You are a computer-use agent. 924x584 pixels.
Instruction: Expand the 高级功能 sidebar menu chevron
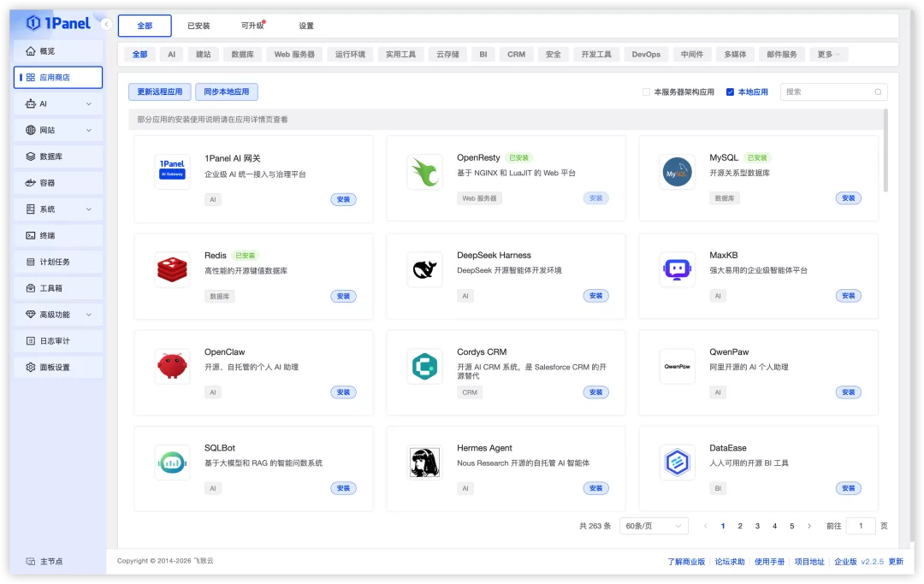coord(89,315)
